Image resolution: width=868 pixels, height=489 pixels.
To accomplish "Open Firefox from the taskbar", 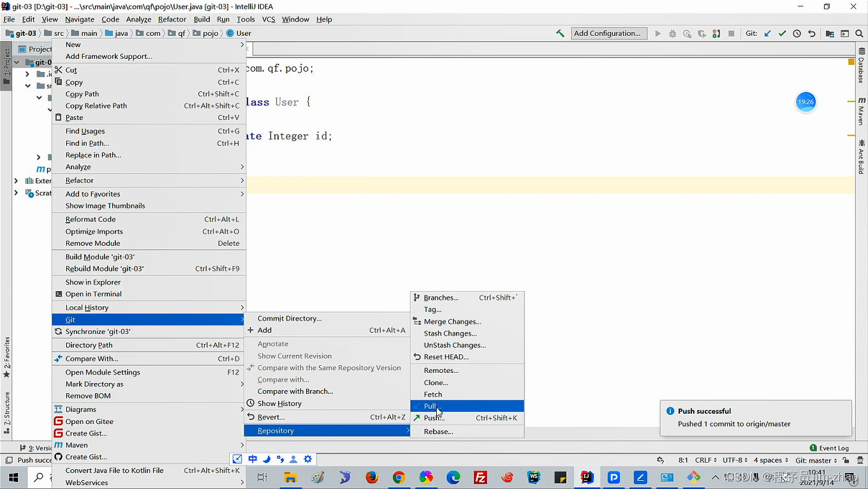I will [372, 478].
